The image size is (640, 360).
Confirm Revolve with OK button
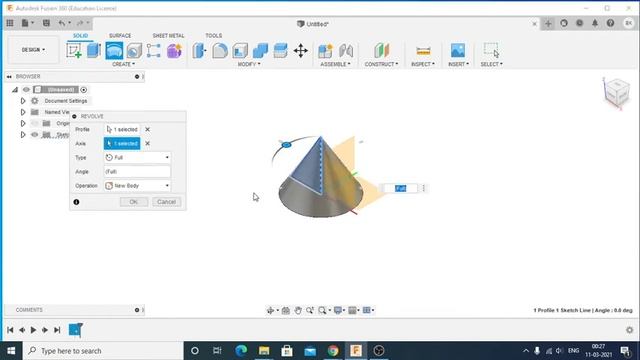click(134, 202)
